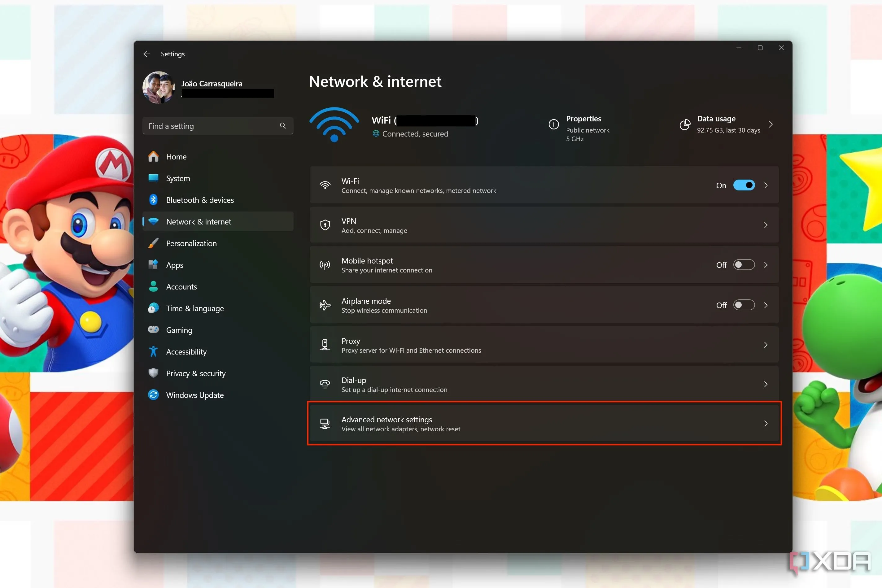882x588 pixels.
Task: Expand VPN settings chevron
Action: click(x=765, y=225)
